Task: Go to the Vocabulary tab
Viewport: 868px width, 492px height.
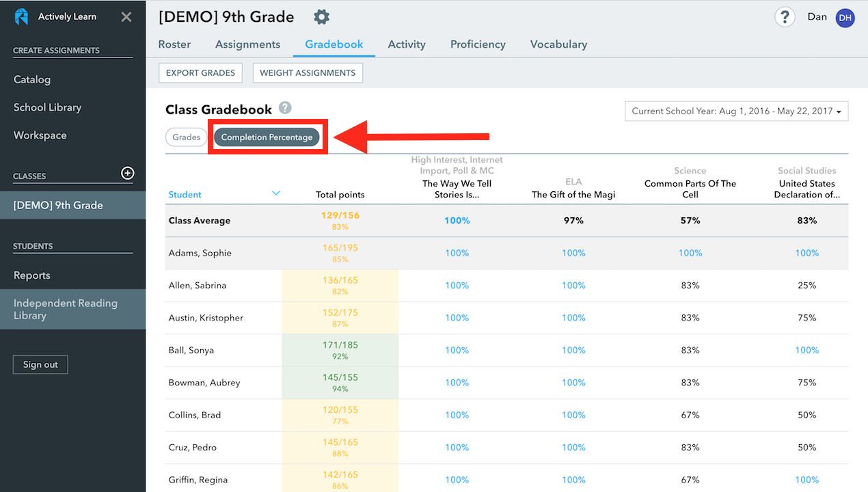Action: 558,44
